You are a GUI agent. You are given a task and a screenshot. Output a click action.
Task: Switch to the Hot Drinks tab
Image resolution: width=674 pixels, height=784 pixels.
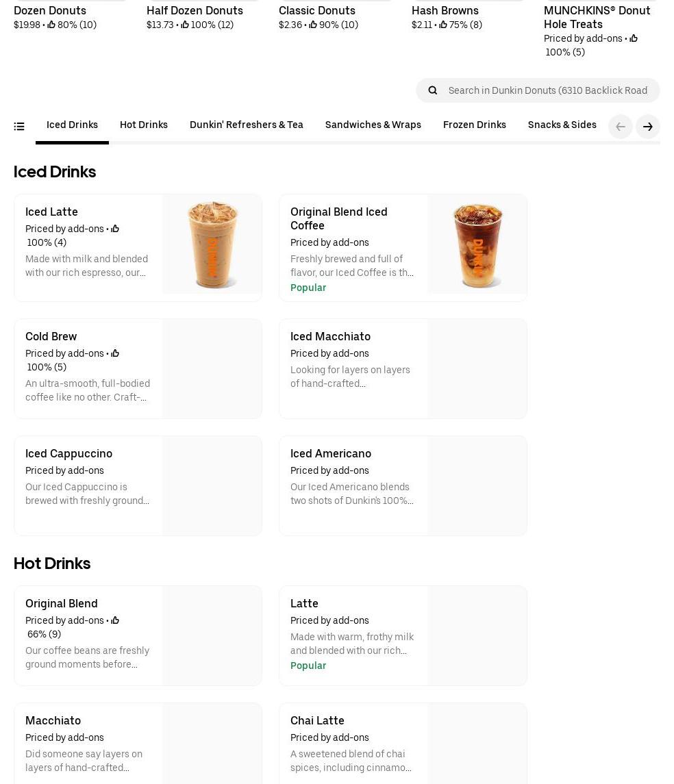pyautogui.click(x=143, y=125)
